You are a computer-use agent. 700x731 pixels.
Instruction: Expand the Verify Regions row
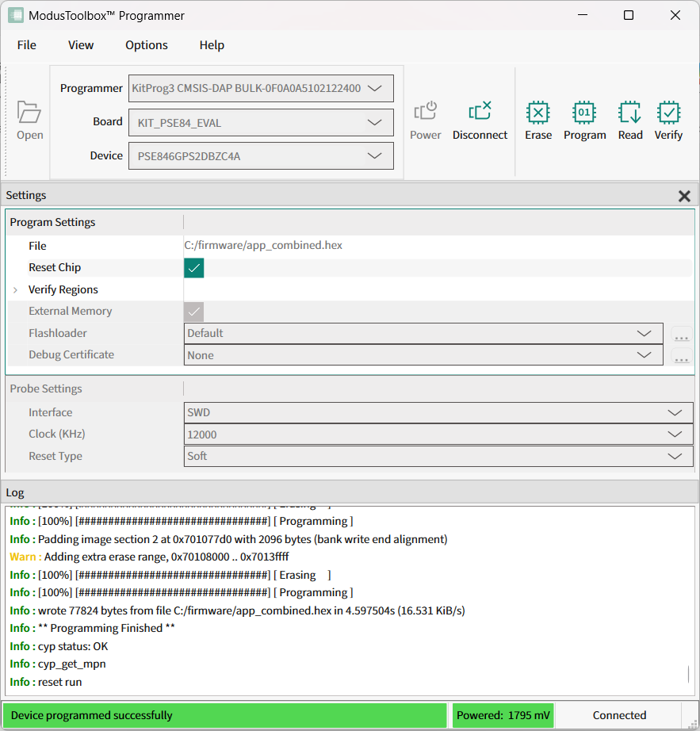coord(15,290)
